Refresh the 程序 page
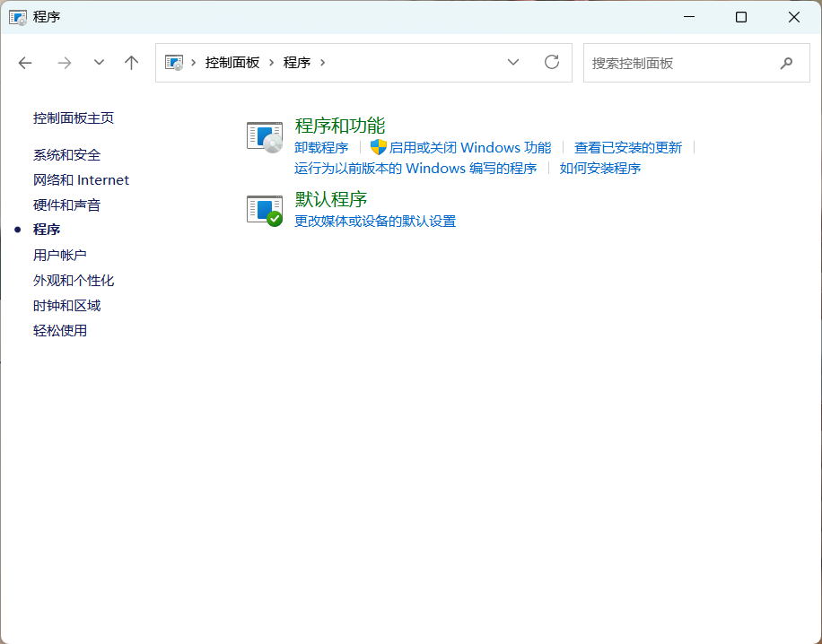This screenshot has height=644, width=822. coord(552,63)
